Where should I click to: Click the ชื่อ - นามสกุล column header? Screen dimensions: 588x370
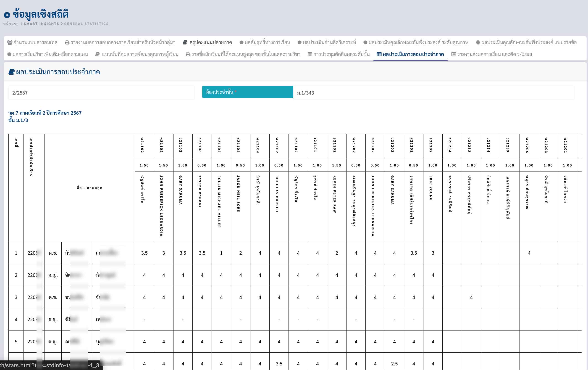click(x=89, y=188)
